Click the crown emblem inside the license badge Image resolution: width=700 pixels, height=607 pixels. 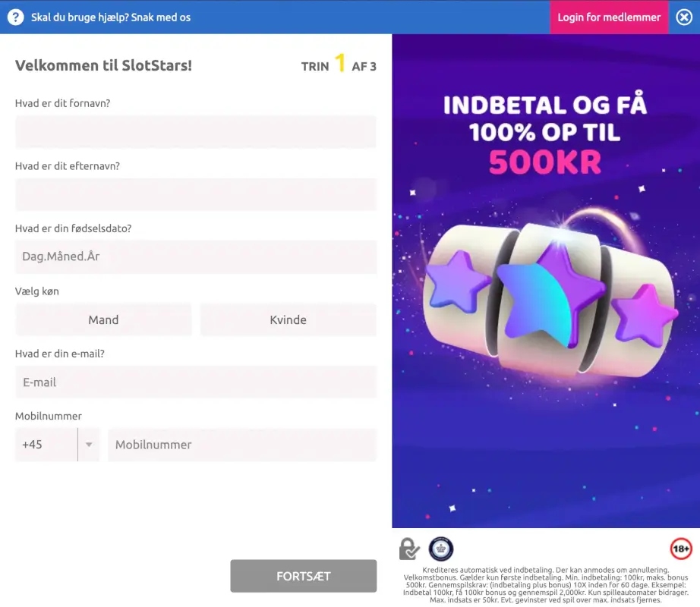[440, 548]
